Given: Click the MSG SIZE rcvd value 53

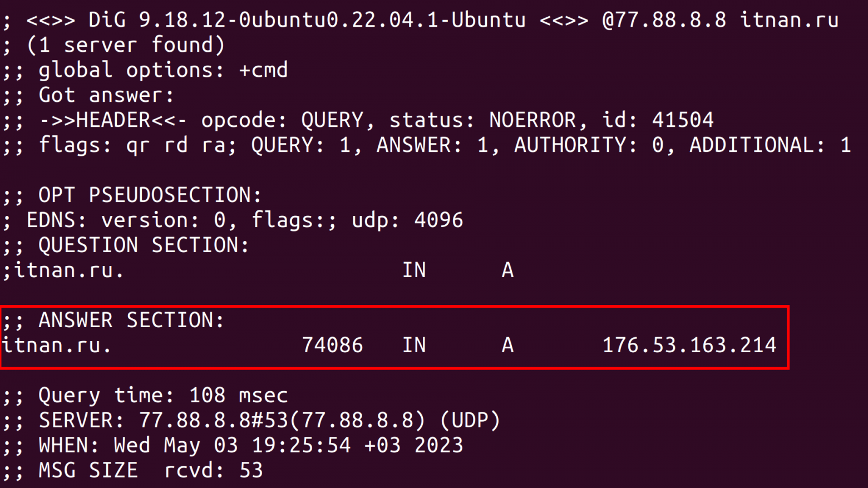Looking at the screenshot, I should 251,471.
